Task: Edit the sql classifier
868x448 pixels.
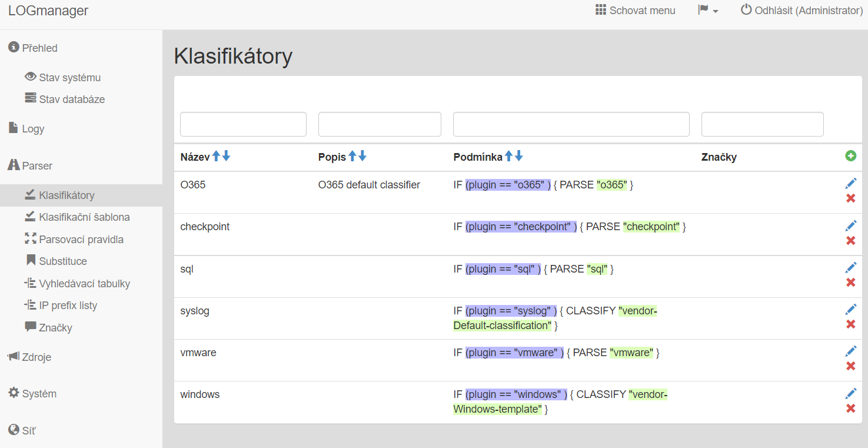Action: pos(850,268)
